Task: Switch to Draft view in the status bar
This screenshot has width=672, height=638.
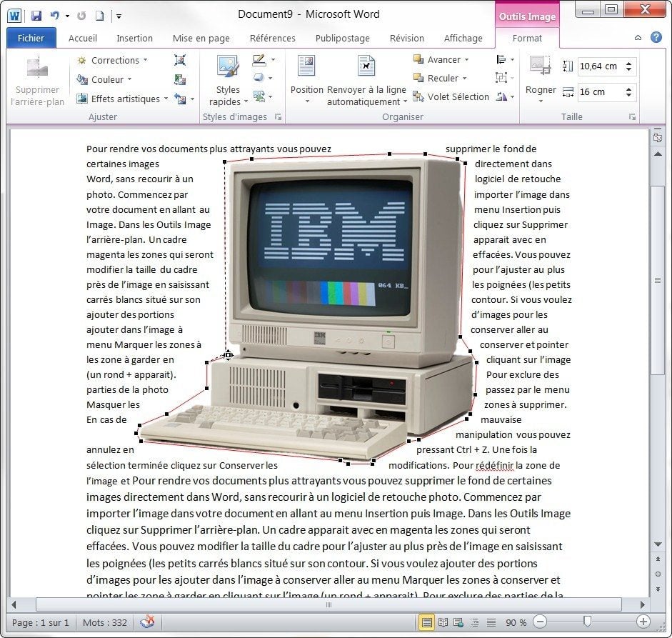Action: point(490,622)
